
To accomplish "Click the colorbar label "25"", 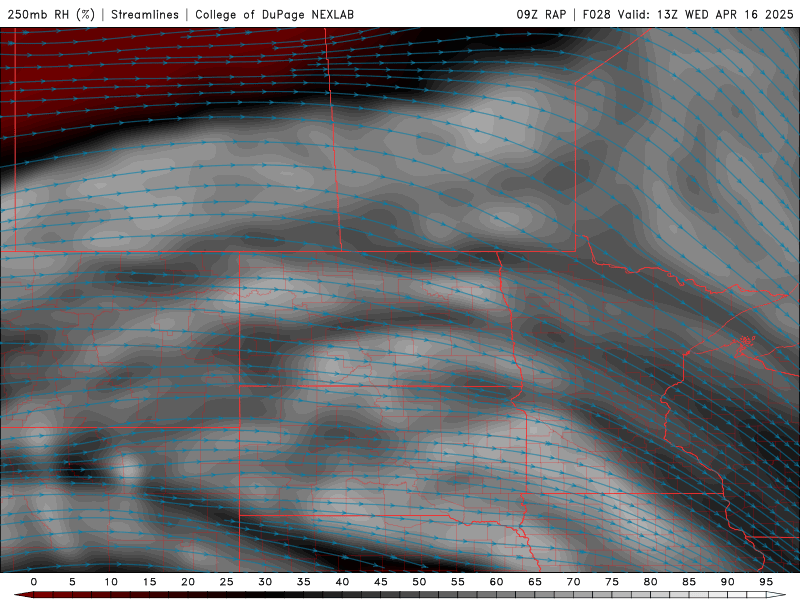I will click(226, 582).
